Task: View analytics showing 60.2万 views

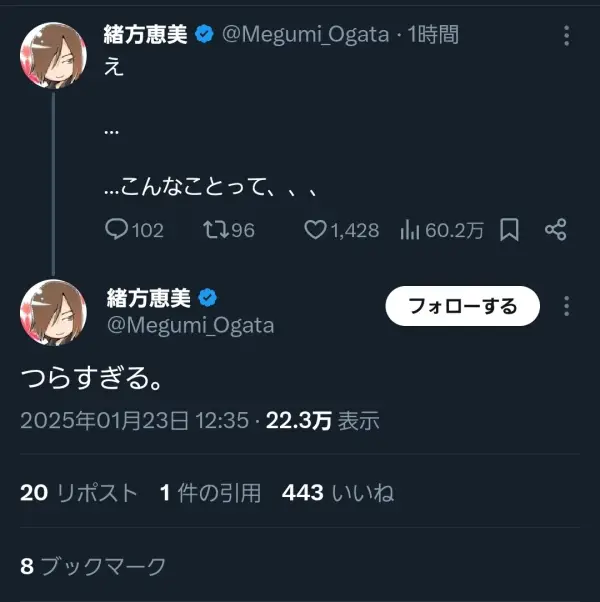Action: pyautogui.click(x=442, y=230)
